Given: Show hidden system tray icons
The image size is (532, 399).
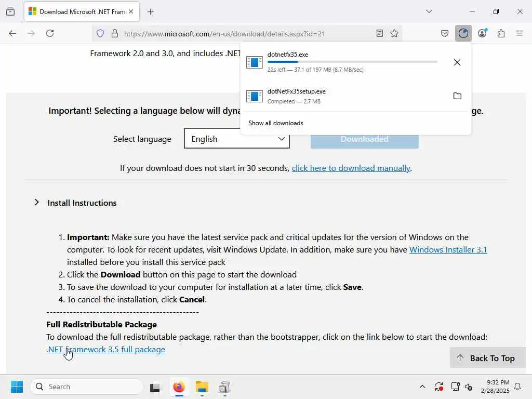Looking at the screenshot, I should tap(422, 387).
